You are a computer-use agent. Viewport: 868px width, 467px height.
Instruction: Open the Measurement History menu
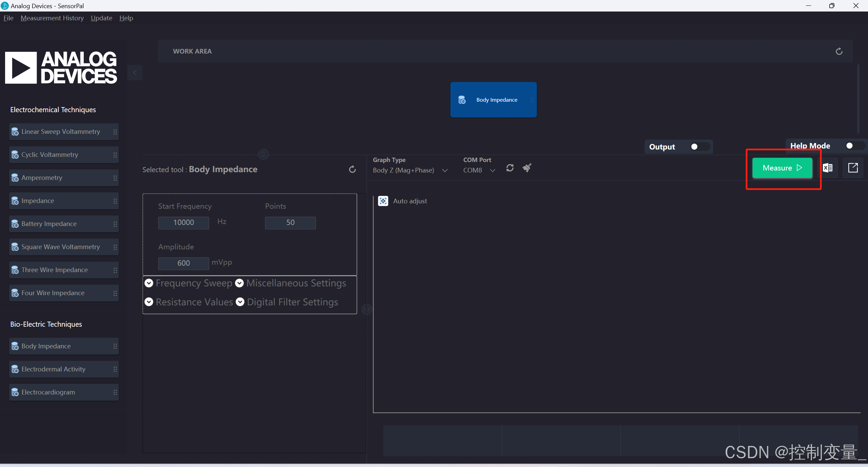coord(52,18)
